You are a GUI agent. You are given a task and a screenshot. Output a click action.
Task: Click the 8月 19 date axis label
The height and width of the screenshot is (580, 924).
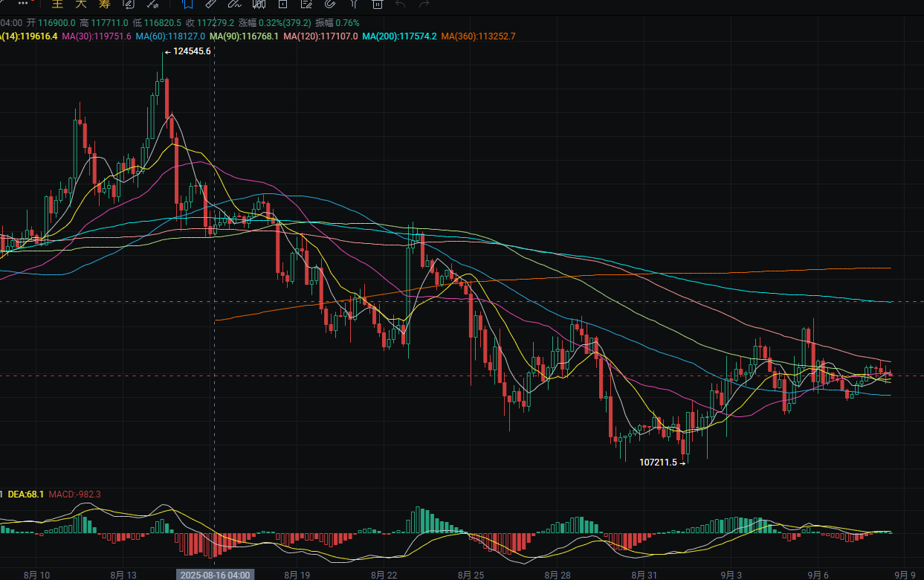point(296,575)
